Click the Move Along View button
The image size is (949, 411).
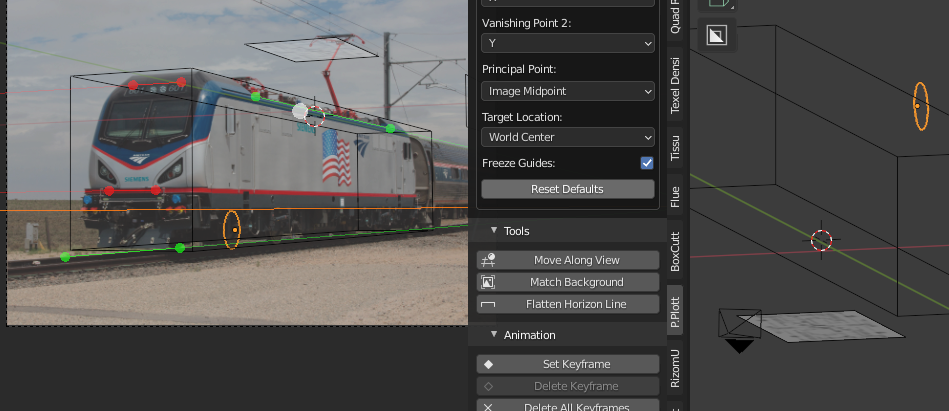(x=568, y=260)
